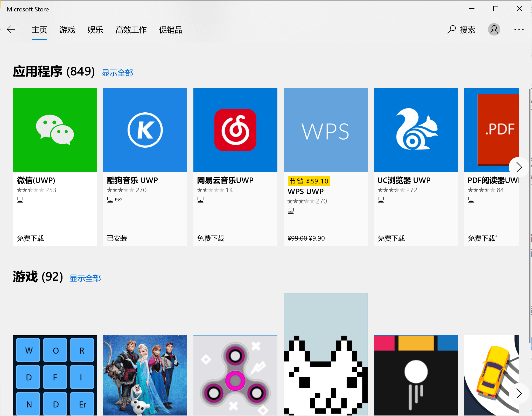Open the user account profile icon
This screenshot has height=416, width=532.
[494, 30]
